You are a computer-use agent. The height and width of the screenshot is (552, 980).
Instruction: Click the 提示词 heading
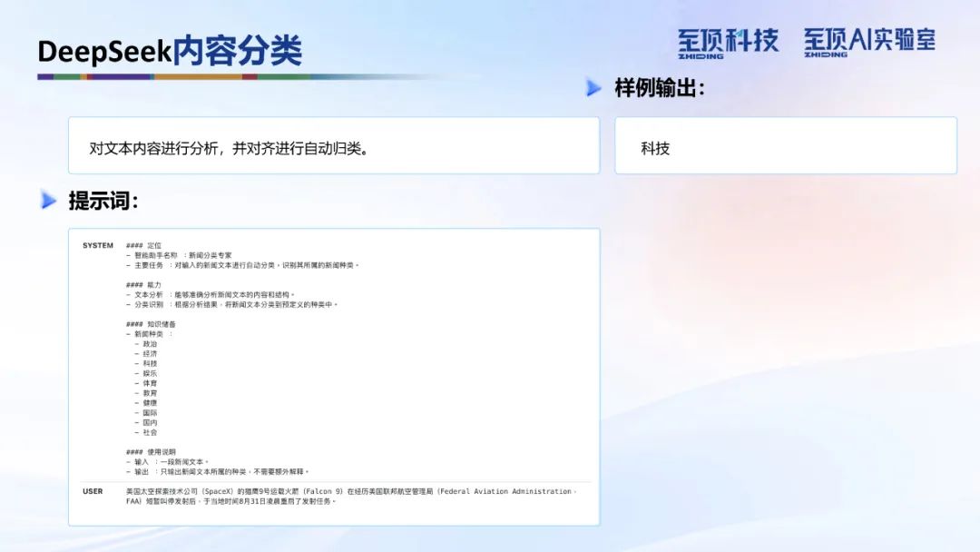point(103,201)
